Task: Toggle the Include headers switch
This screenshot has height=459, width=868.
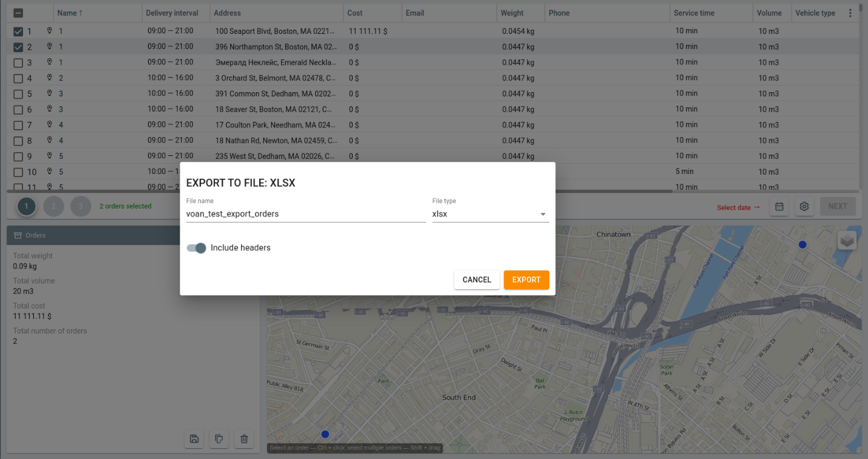Action: (x=197, y=248)
